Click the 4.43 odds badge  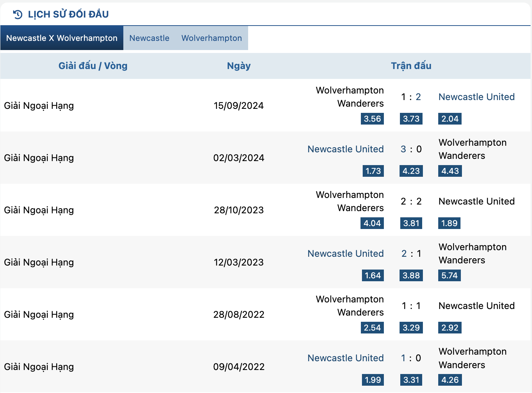[450, 171]
